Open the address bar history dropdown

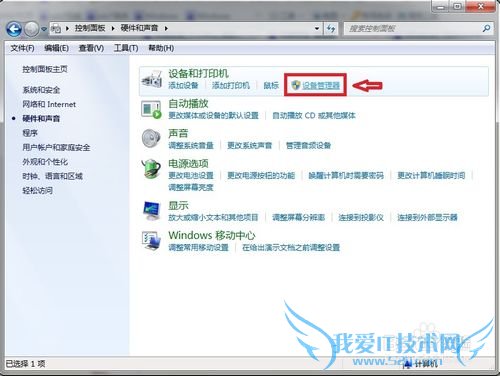317,29
